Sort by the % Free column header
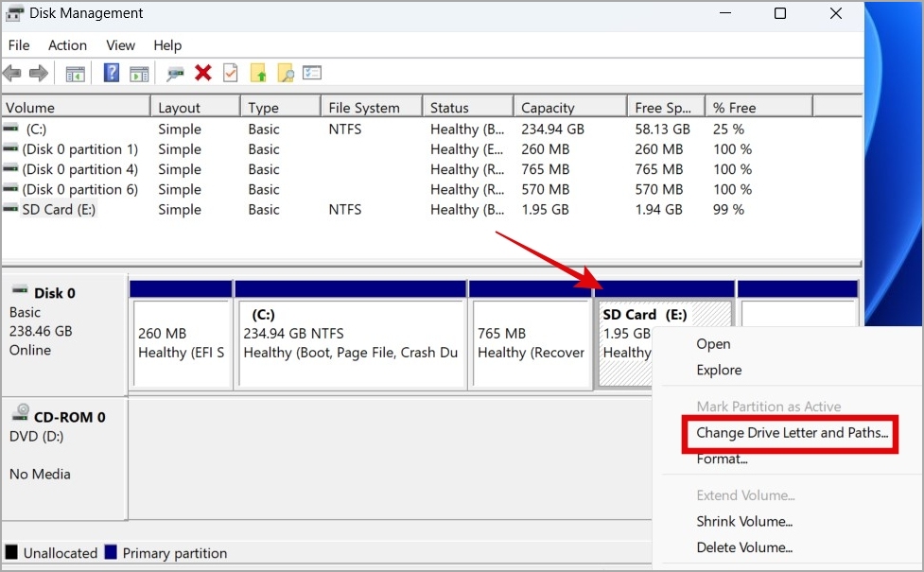 click(759, 107)
